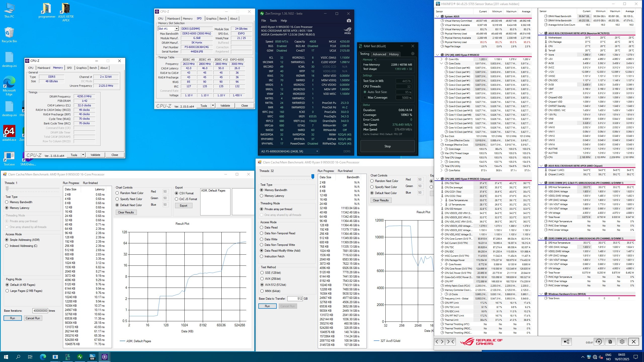This screenshot has width=644, height=362.
Task: Click Run in Threads 32 Clam window
Action: (x=267, y=306)
